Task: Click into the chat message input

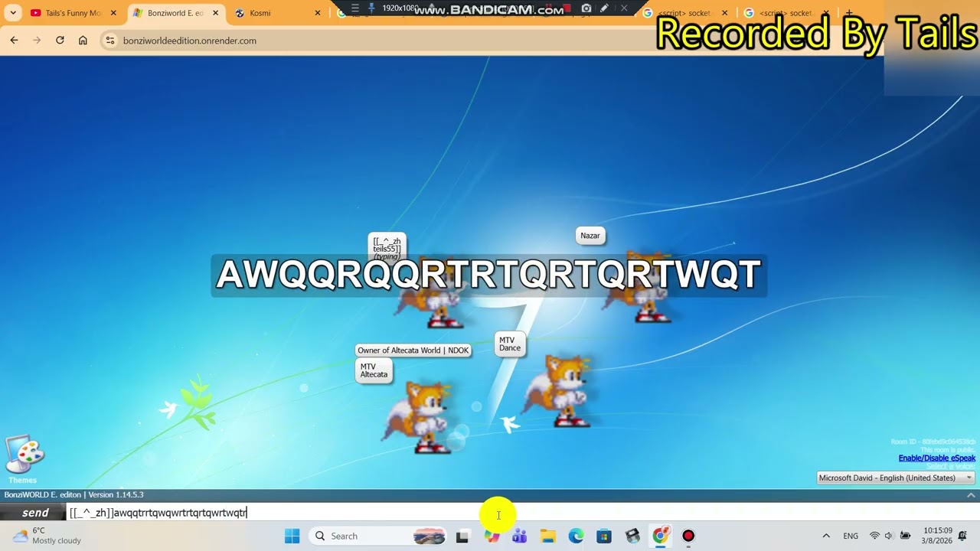Action: pos(523,513)
